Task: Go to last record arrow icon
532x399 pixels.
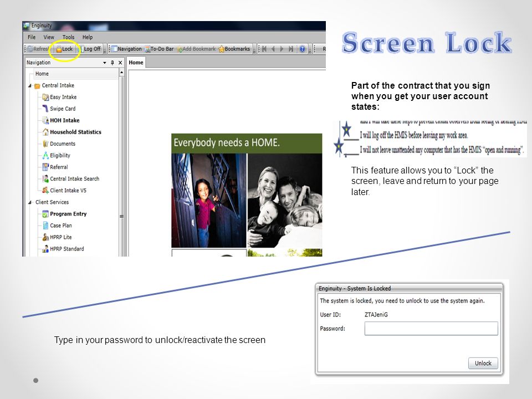Action: click(291, 49)
